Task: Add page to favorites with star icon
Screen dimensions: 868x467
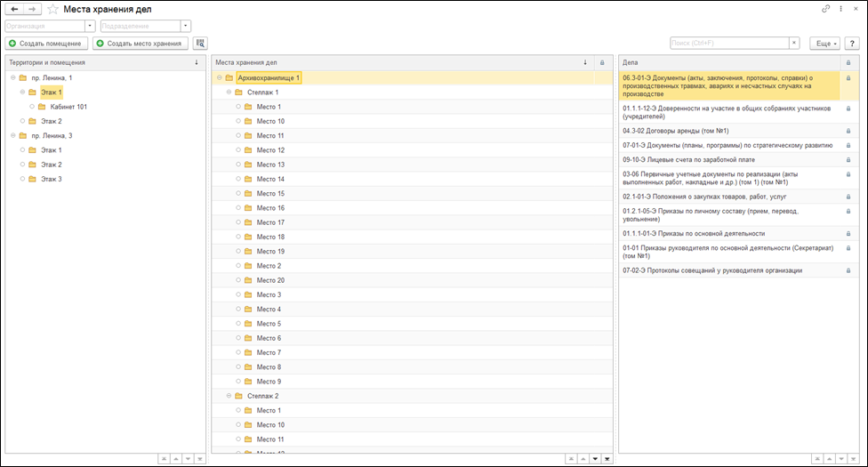Action: (52, 9)
